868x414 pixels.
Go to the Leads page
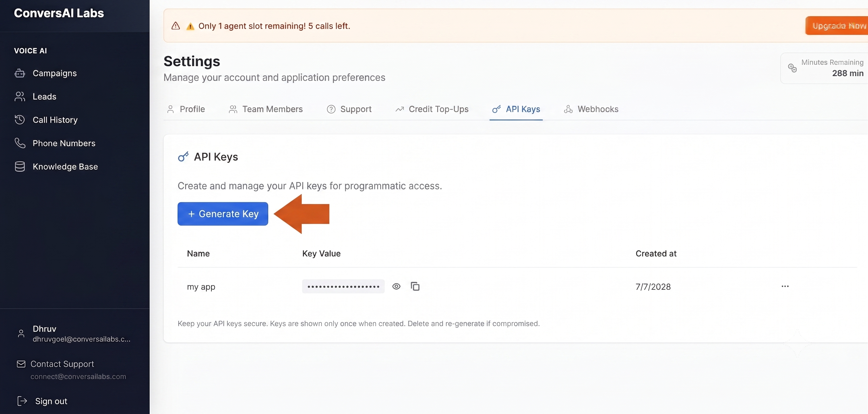pos(44,96)
